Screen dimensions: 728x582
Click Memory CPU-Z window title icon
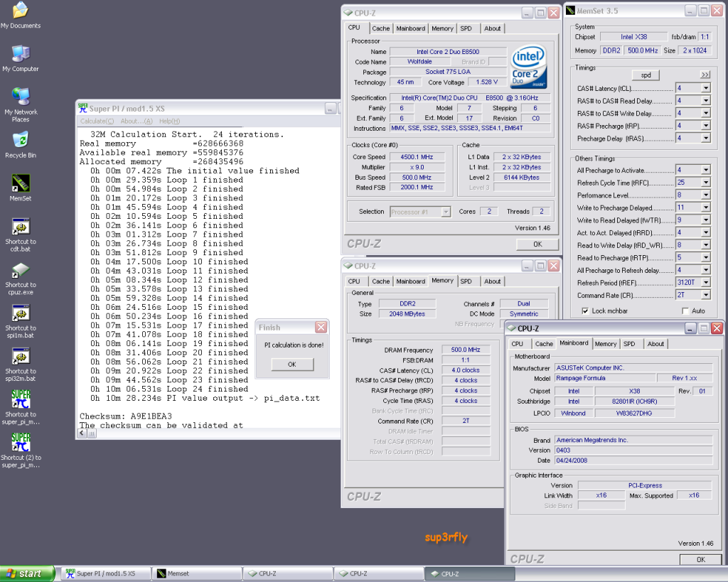click(348, 266)
